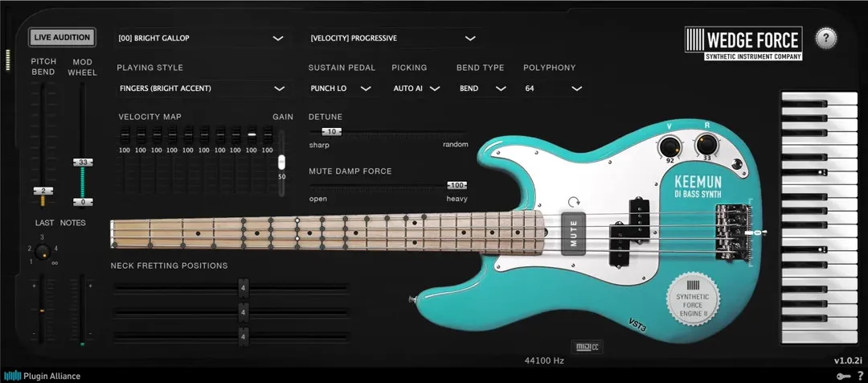Click the Mute Damp Force slider handle
Viewport: 868px width, 383px height.
pos(457,185)
